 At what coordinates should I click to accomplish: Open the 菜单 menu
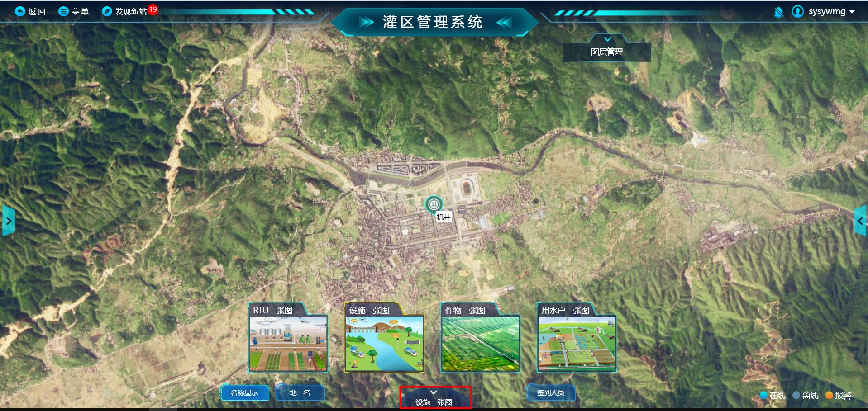pos(74,11)
